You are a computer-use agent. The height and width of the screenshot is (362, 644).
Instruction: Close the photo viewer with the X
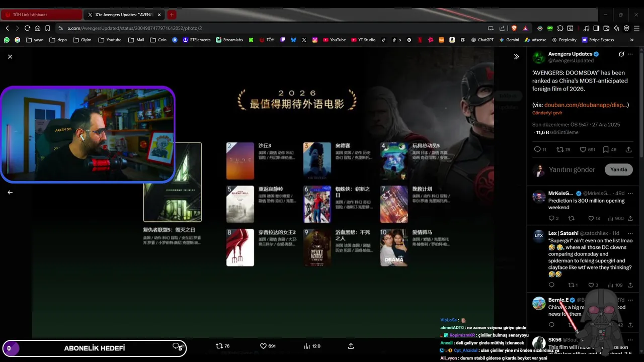[x=10, y=57]
